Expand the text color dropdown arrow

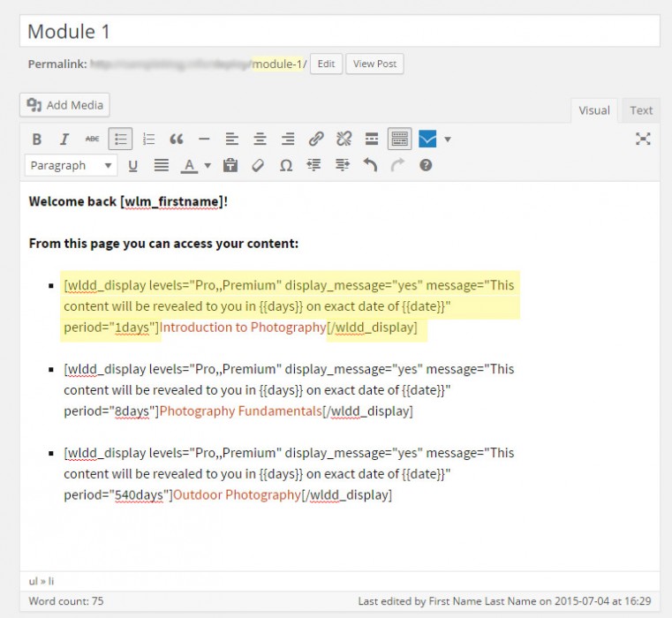pyautogui.click(x=208, y=165)
